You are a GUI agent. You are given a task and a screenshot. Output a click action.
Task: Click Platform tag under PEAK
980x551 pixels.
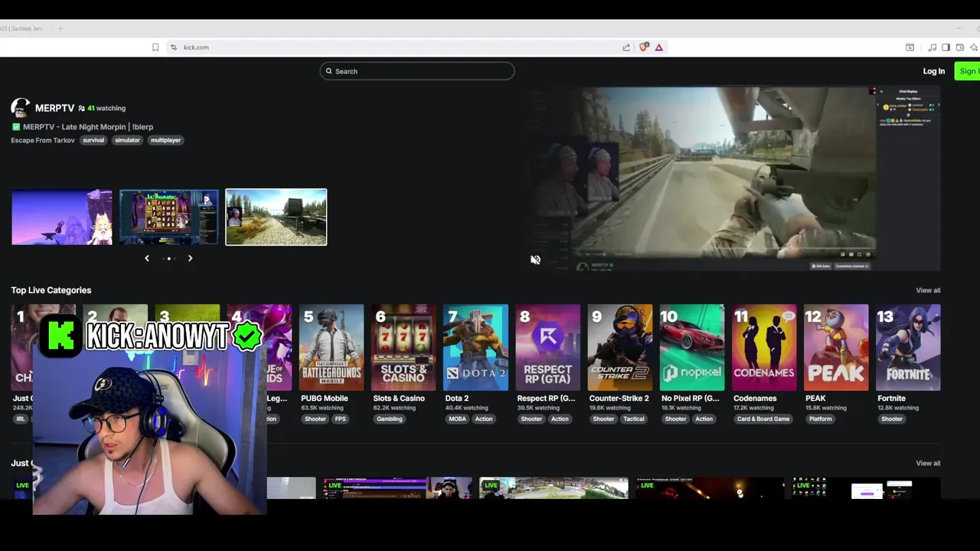tap(820, 419)
